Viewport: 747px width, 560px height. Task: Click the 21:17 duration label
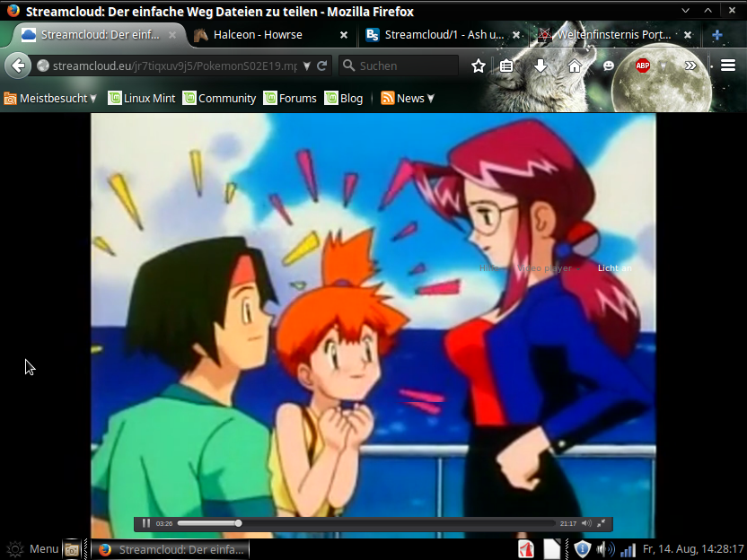click(567, 523)
